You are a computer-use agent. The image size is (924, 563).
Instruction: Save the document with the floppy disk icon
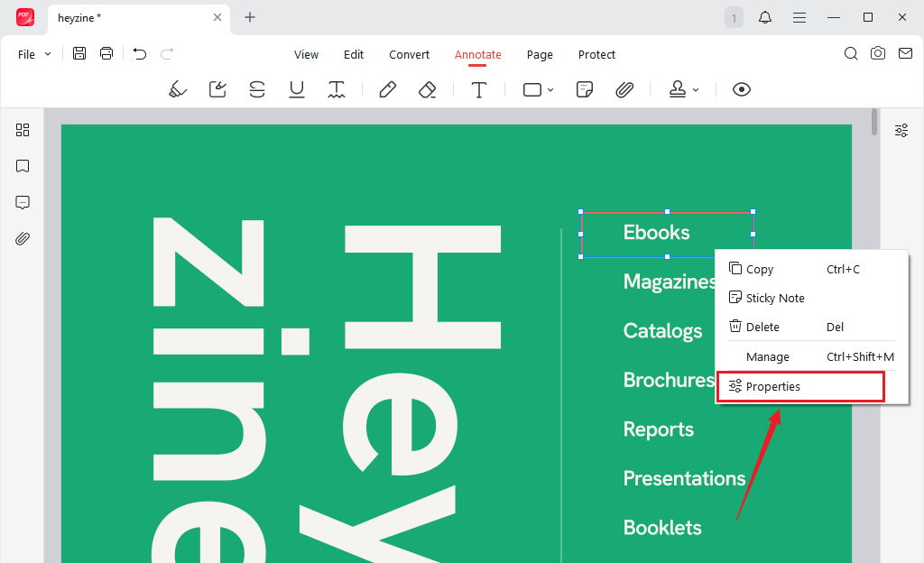click(79, 53)
